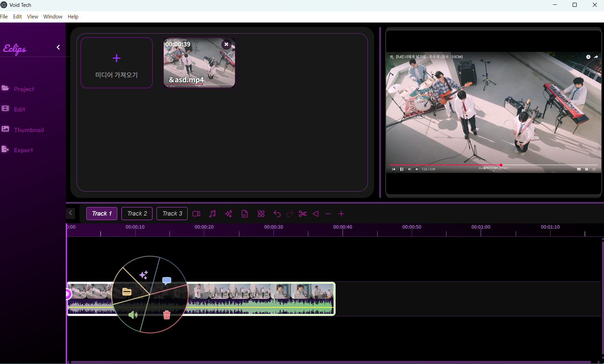604x364 pixels.
Task: Choose the trash delete option in the radial menu
Action: coord(167,315)
